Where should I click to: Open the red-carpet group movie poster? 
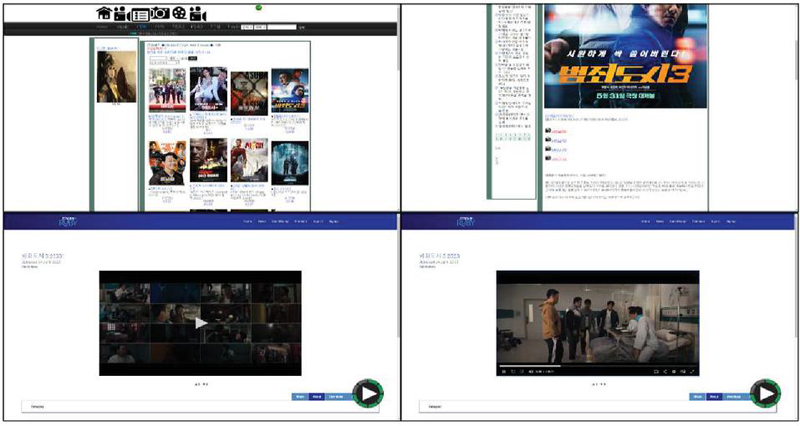click(x=167, y=90)
